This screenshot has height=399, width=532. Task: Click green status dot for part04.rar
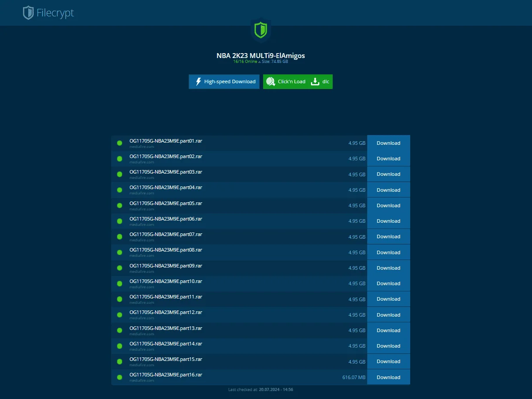coord(120,190)
